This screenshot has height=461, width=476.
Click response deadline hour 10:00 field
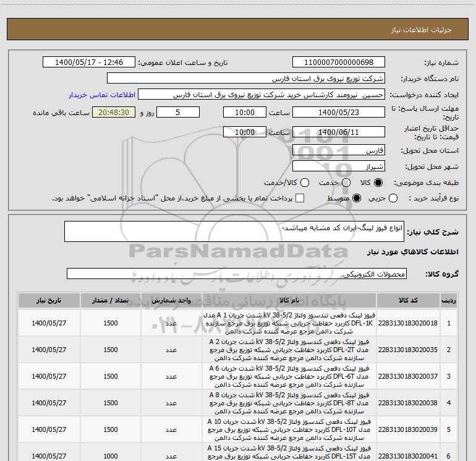[245, 112]
